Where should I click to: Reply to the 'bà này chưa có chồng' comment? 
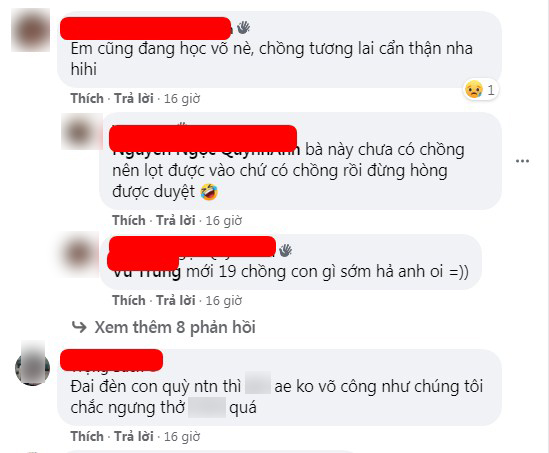pos(176,221)
